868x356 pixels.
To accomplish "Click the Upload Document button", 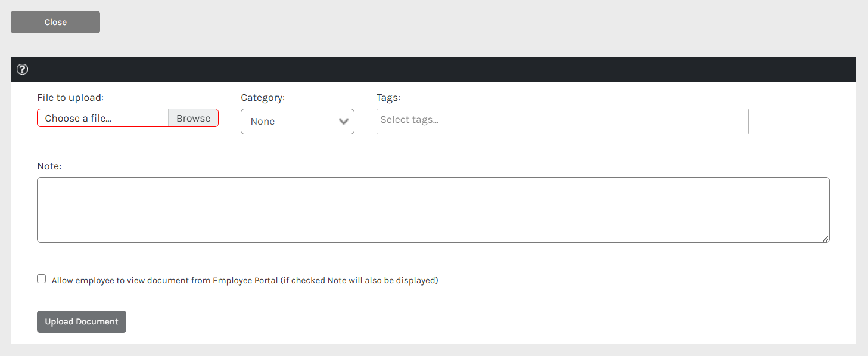I will [x=82, y=321].
